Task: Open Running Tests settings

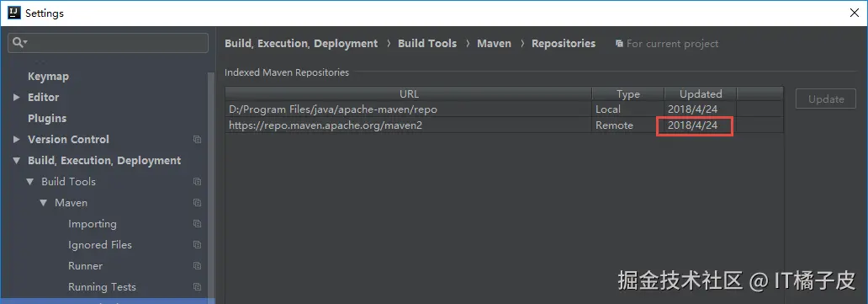Action: point(102,287)
